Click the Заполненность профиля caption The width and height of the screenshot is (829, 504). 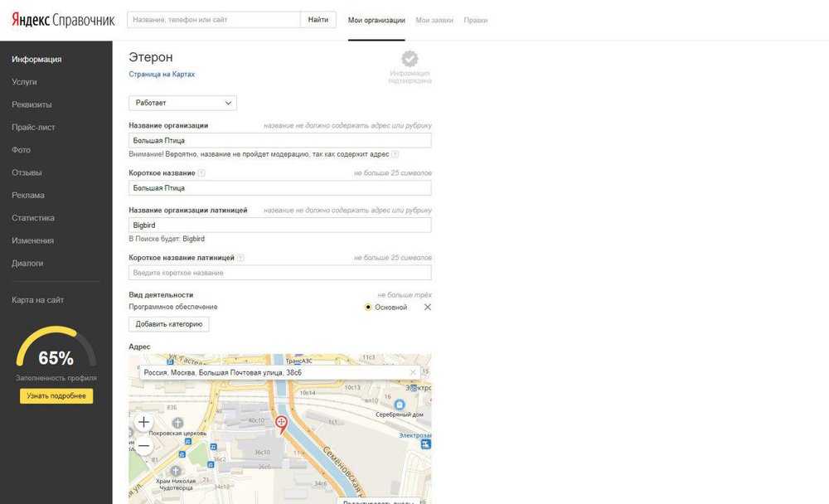[x=56, y=378]
